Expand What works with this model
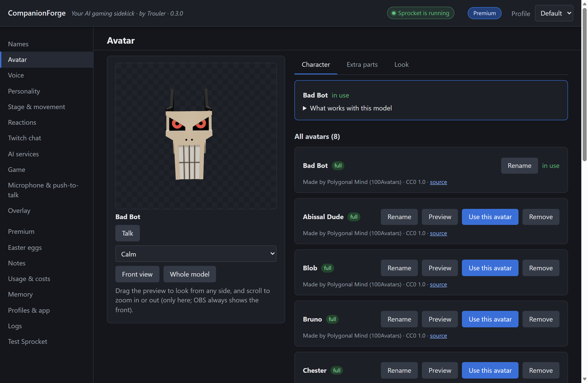This screenshot has height=383, width=588. 347,108
